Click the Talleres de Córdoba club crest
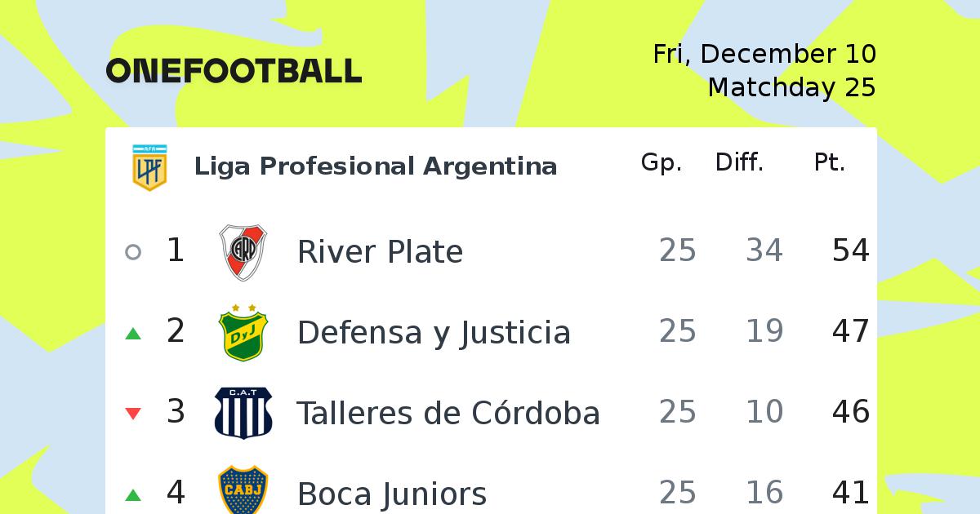This screenshot has height=514, width=980. pyautogui.click(x=243, y=413)
